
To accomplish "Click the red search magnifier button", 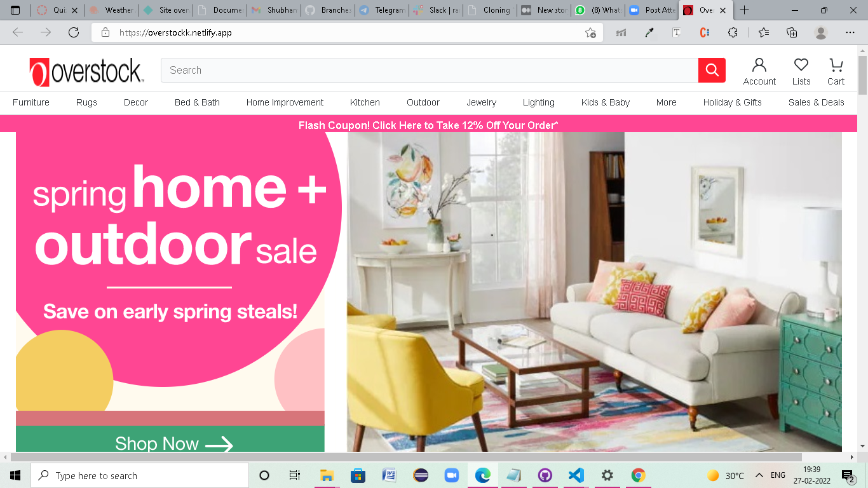I will click(x=712, y=71).
